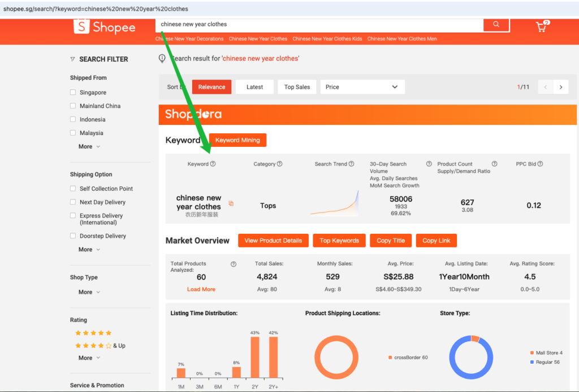
Task: Expand More under Shipped From
Action: (x=89, y=147)
